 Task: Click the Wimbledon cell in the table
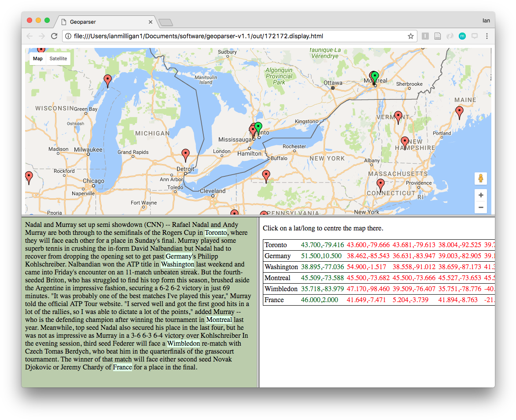281,289
